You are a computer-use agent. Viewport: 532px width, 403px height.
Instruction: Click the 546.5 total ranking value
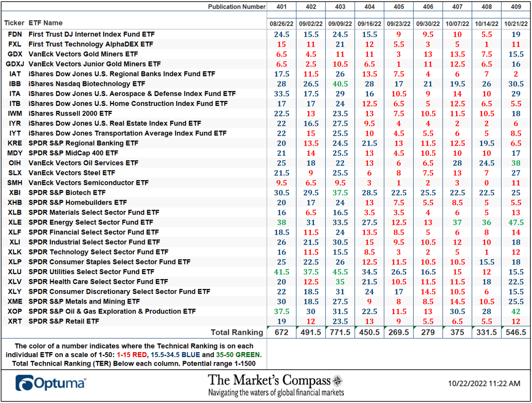516,333
